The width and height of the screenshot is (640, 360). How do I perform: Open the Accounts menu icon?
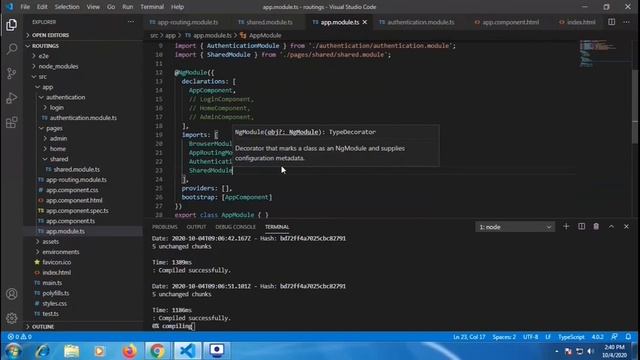point(11,294)
